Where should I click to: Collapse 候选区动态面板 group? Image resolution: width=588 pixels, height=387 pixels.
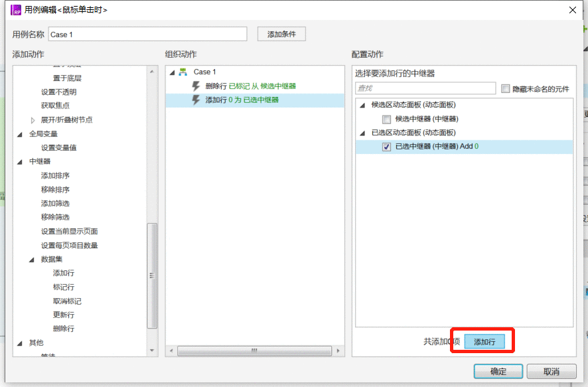362,106
